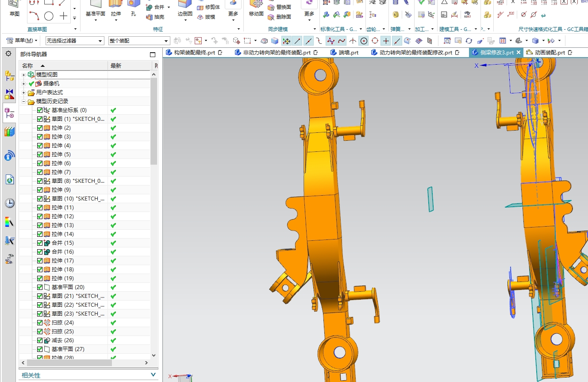Open the 整个装配 scope dropdown
588x382 pixels.
(x=139, y=41)
